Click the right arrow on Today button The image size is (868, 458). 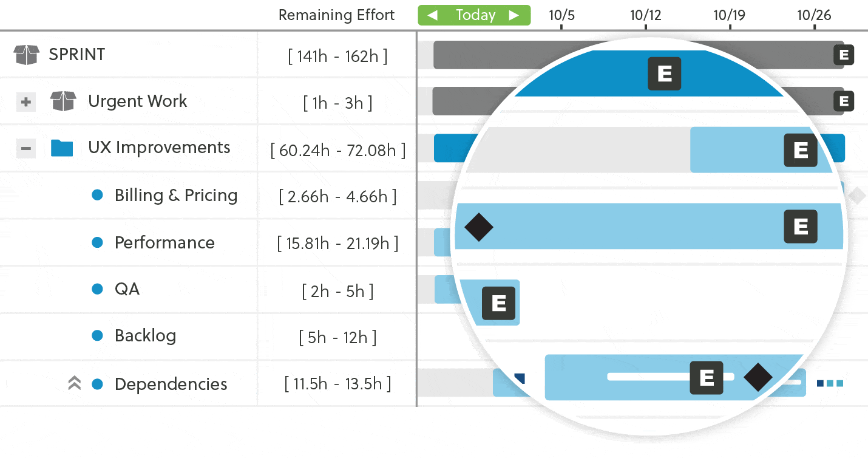click(x=514, y=15)
